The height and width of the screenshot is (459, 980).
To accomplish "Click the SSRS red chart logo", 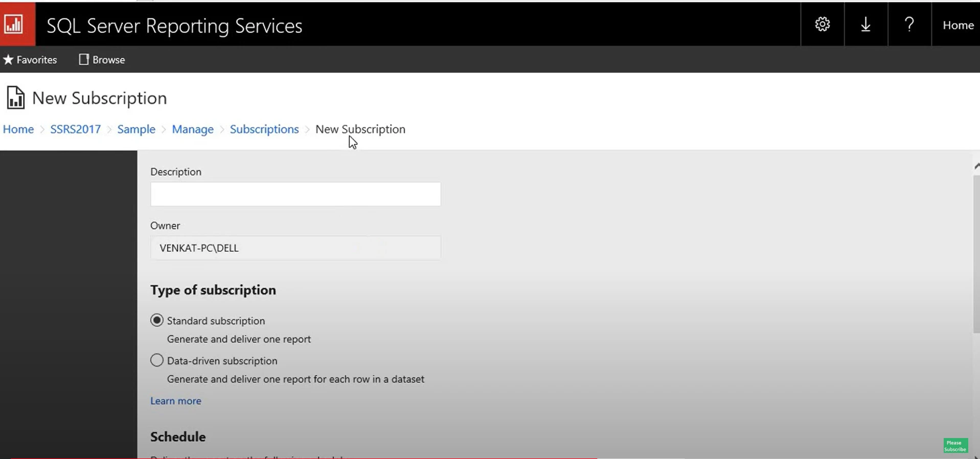I will (15, 24).
